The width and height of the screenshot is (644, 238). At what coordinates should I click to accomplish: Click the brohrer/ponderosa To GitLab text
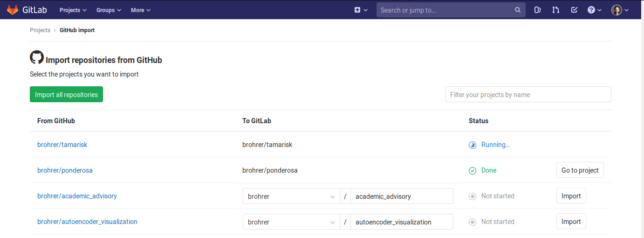pyautogui.click(x=270, y=170)
